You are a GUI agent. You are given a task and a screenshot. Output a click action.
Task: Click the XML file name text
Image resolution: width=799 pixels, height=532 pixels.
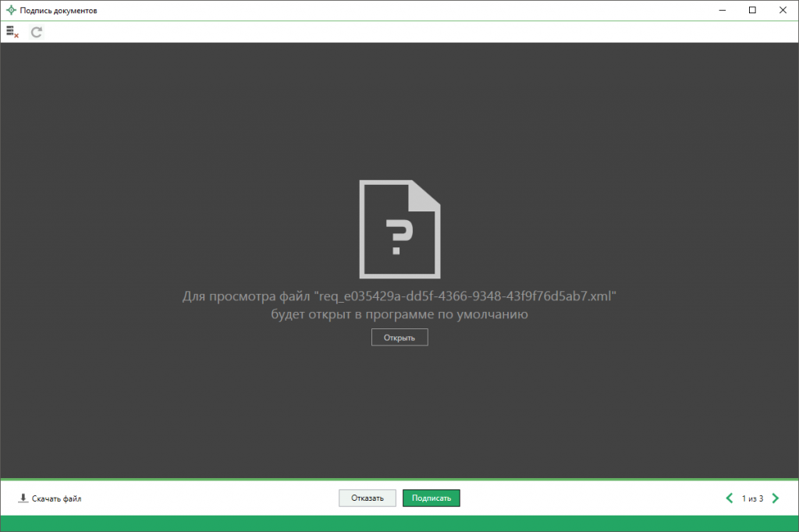465,297
